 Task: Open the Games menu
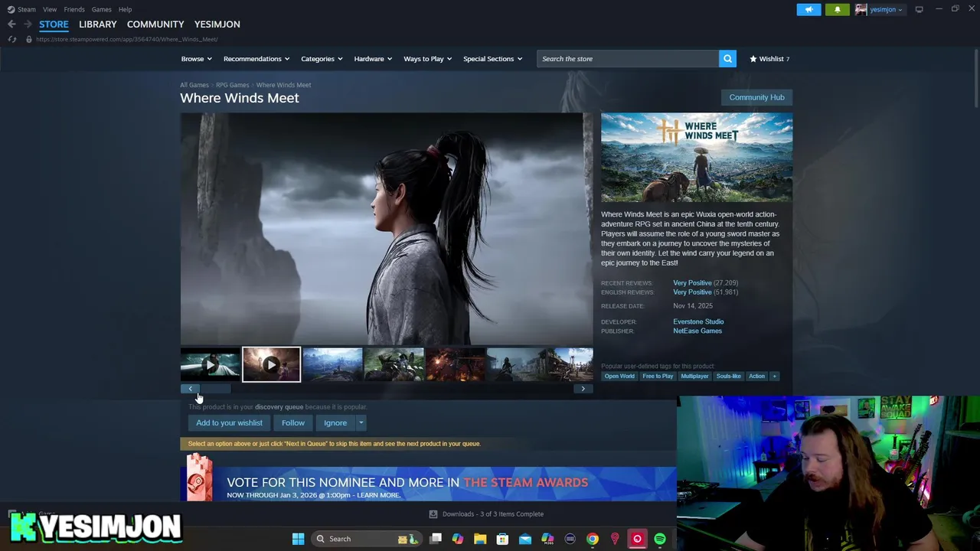(x=101, y=9)
